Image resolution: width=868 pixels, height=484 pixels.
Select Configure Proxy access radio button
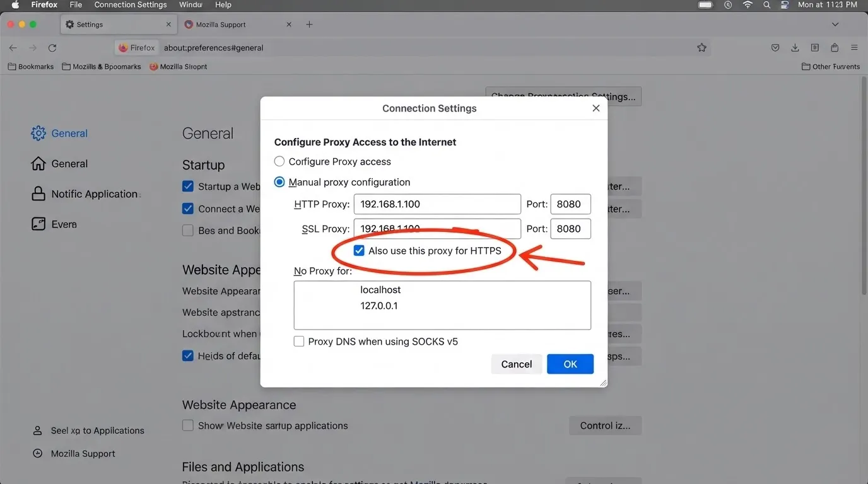pyautogui.click(x=279, y=161)
